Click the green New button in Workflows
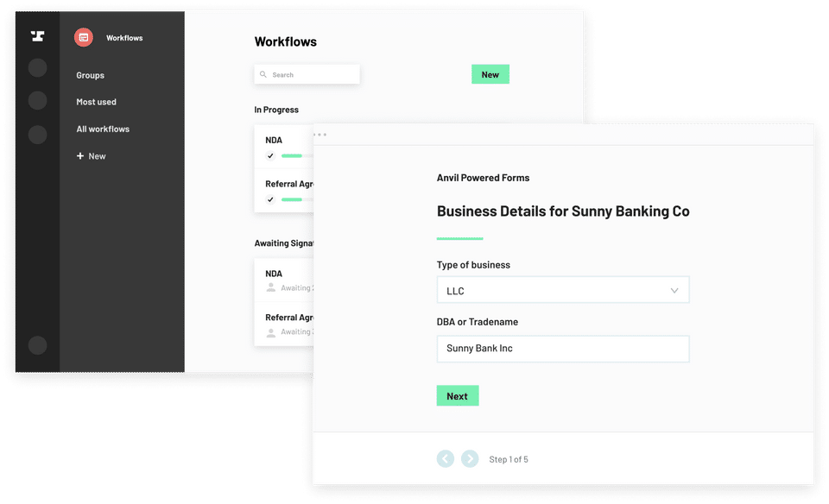 (490, 74)
